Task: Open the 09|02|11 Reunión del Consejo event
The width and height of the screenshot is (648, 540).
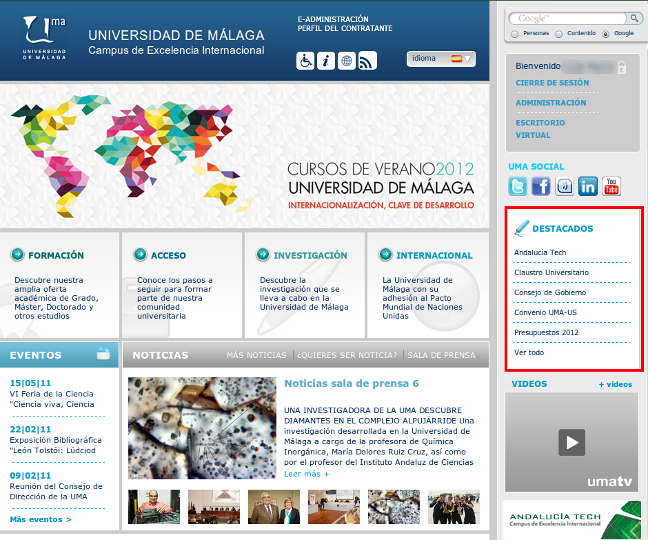Action: (x=56, y=486)
